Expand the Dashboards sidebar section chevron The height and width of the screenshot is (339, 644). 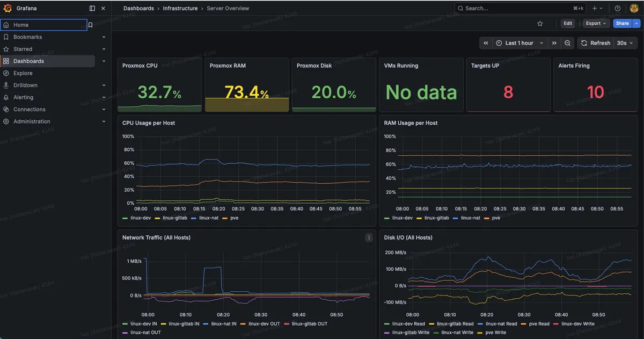[104, 61]
